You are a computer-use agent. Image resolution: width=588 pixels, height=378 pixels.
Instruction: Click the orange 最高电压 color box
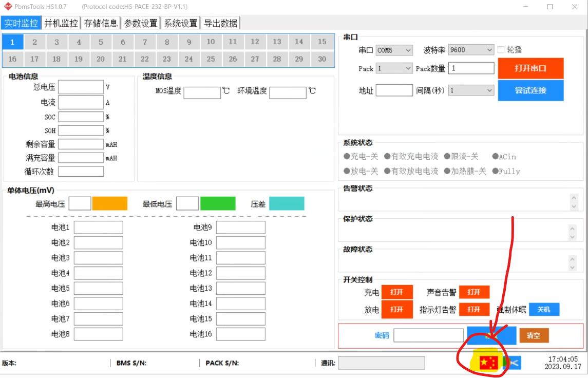tap(110, 203)
